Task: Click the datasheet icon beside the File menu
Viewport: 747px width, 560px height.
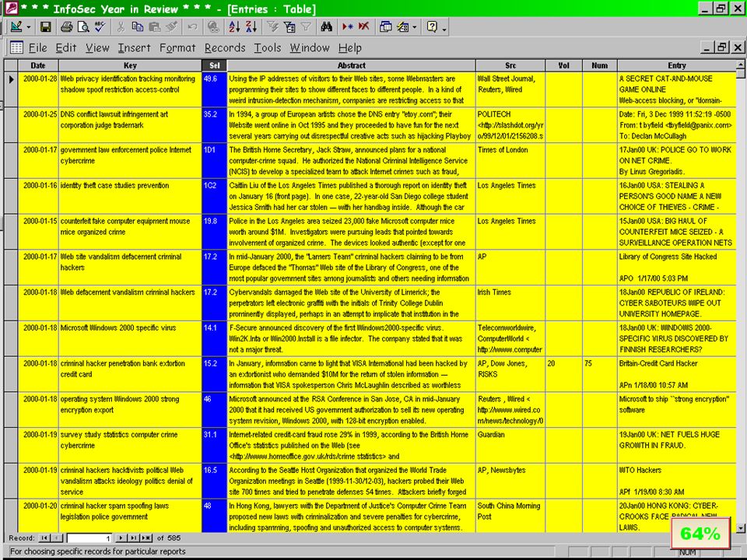Action: click(x=16, y=47)
